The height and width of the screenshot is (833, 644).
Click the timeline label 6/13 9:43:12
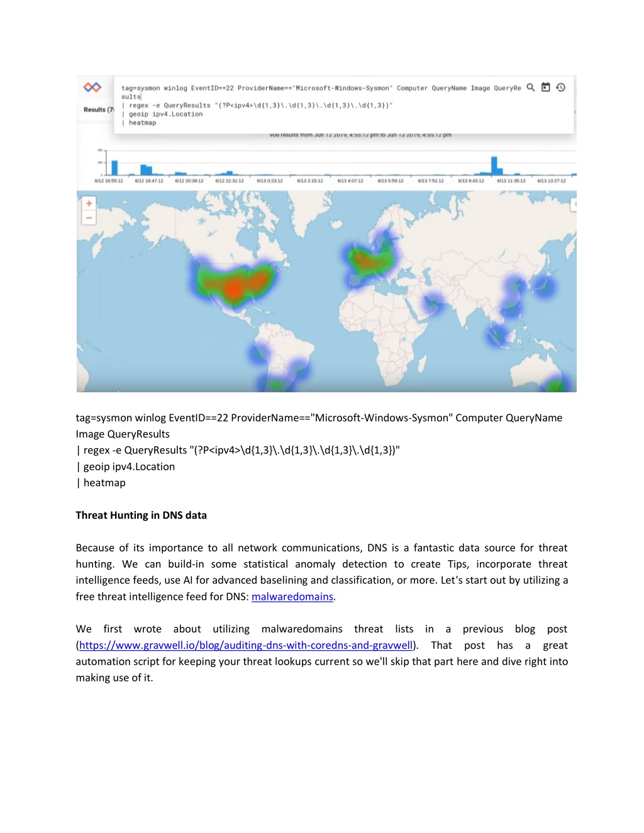coord(471,180)
